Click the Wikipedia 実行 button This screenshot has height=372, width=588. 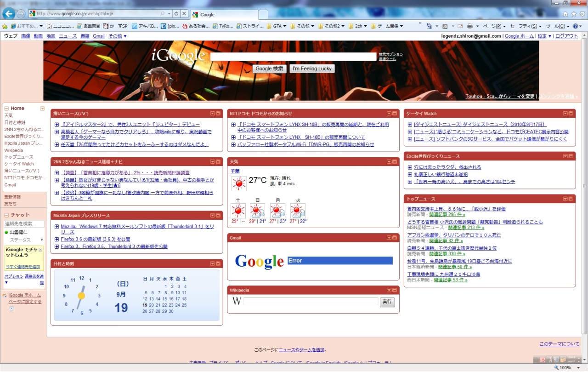[387, 302]
